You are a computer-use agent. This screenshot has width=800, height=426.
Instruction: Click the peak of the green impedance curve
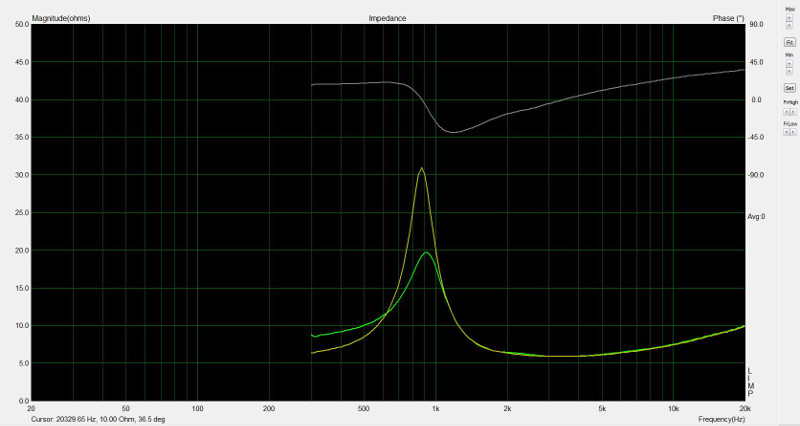pos(427,252)
